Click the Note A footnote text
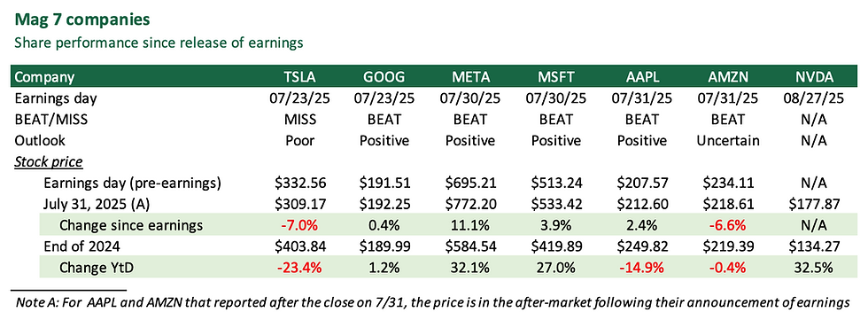 (x=432, y=303)
